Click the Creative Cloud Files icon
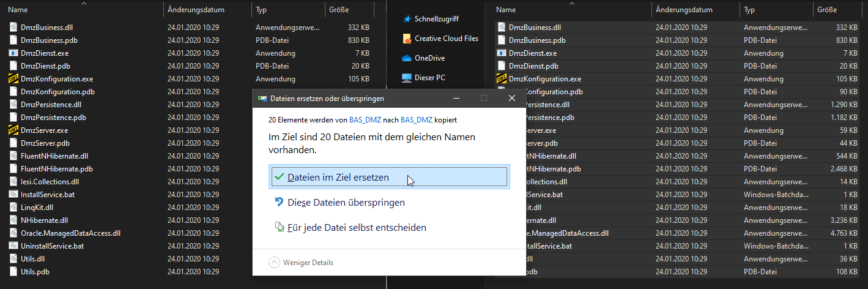 (407, 39)
